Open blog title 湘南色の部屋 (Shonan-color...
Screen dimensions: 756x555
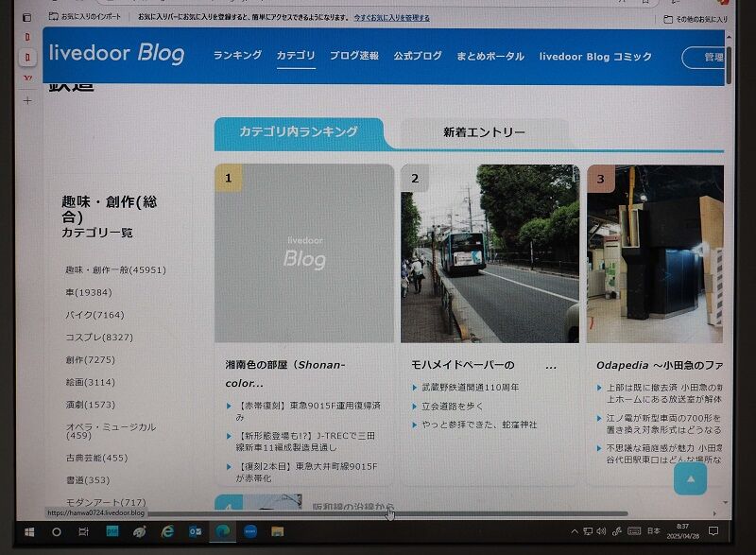(285, 373)
